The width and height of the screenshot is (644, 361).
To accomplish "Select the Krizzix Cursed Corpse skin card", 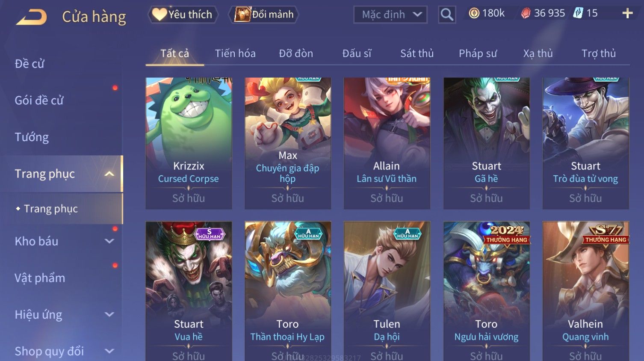I will click(189, 143).
